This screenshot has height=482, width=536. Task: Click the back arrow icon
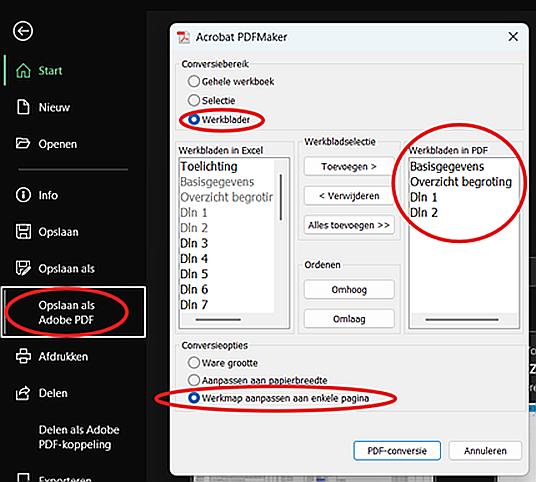click(23, 31)
